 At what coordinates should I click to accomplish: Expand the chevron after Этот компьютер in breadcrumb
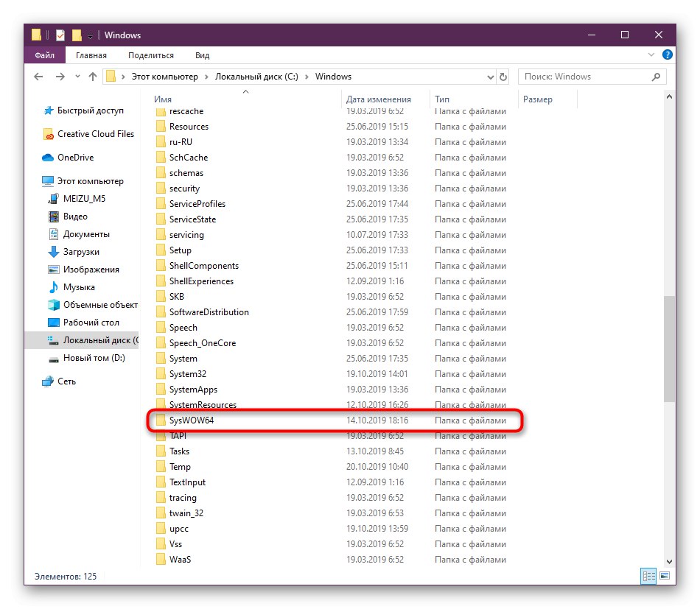[206, 77]
